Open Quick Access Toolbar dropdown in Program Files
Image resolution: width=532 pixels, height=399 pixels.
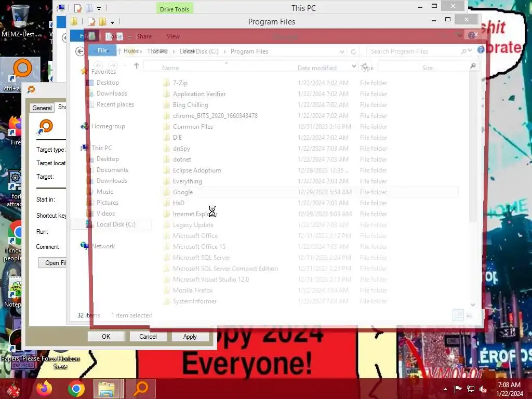coord(112,22)
